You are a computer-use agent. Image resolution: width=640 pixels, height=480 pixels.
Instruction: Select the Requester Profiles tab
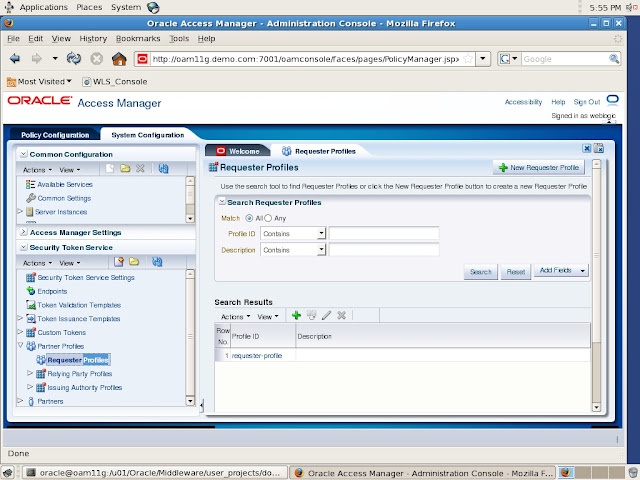point(318,151)
